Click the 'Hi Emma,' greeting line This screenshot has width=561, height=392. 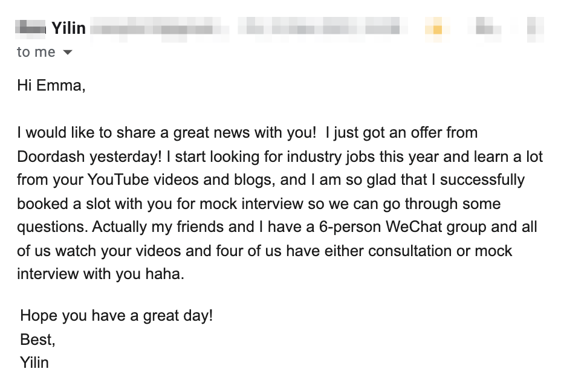tap(51, 85)
